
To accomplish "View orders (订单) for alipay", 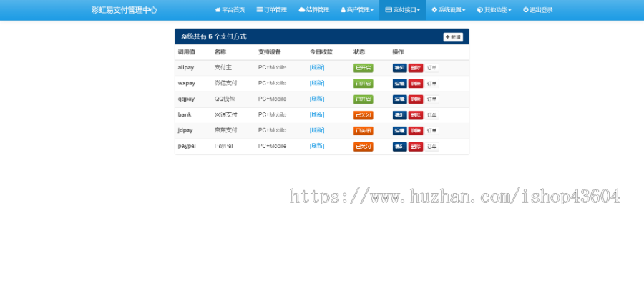I will pyautogui.click(x=431, y=68).
